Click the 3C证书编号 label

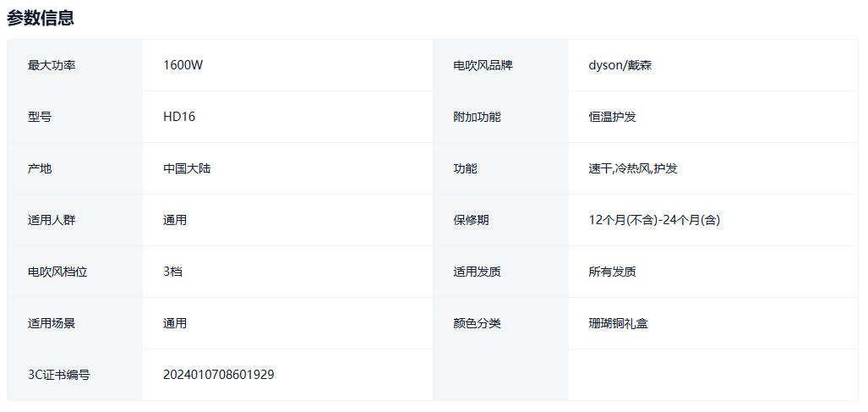(x=58, y=375)
